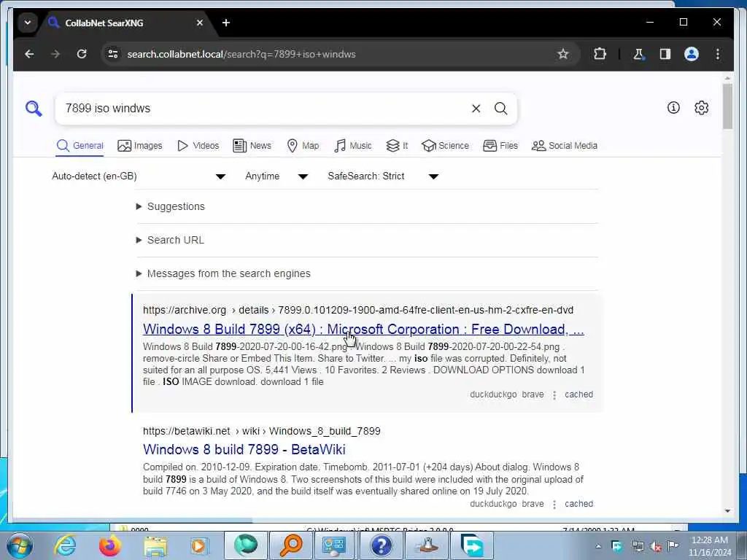
Task: Open the profile avatar menu
Action: (692, 54)
